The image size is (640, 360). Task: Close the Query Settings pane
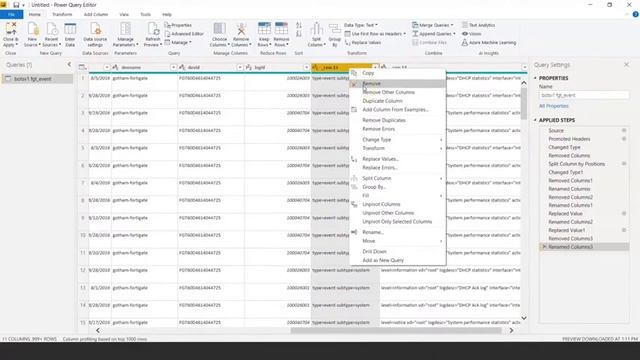(626, 64)
